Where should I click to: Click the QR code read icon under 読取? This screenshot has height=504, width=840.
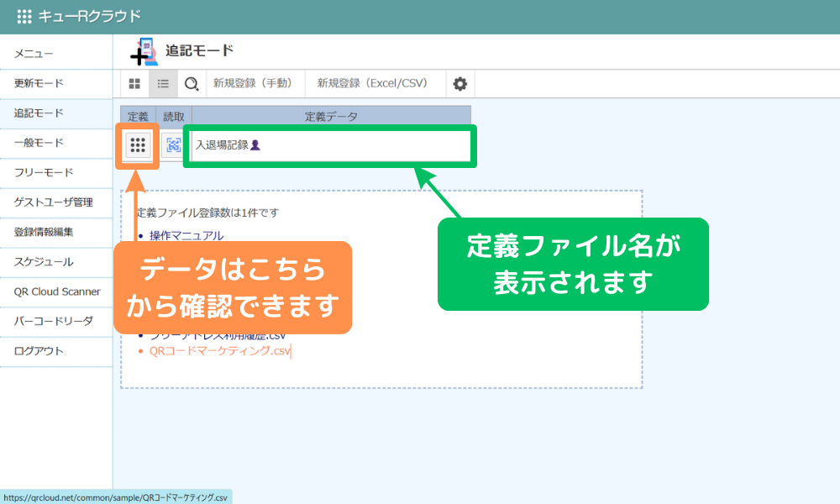172,144
